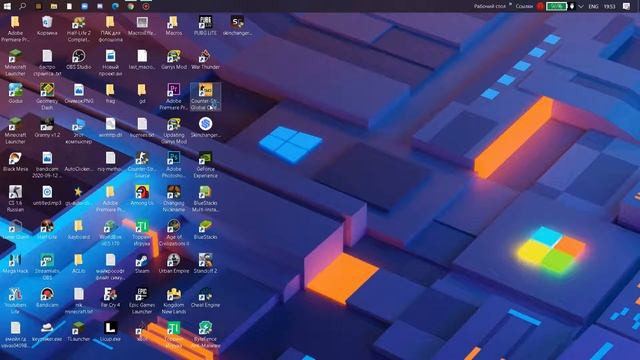Click the Adobe Photoshop desktop icon

click(x=174, y=164)
